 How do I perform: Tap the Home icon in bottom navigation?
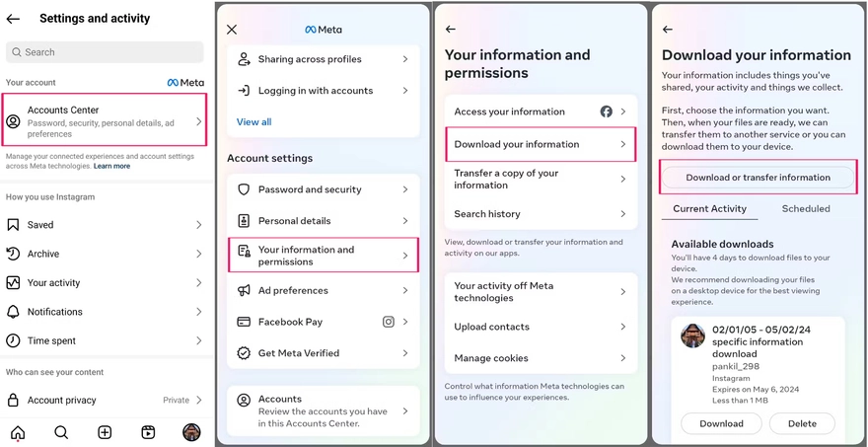18,432
